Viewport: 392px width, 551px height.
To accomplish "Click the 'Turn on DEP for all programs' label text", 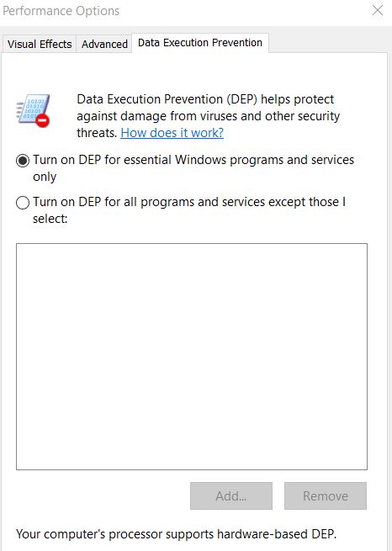I will coord(189,209).
